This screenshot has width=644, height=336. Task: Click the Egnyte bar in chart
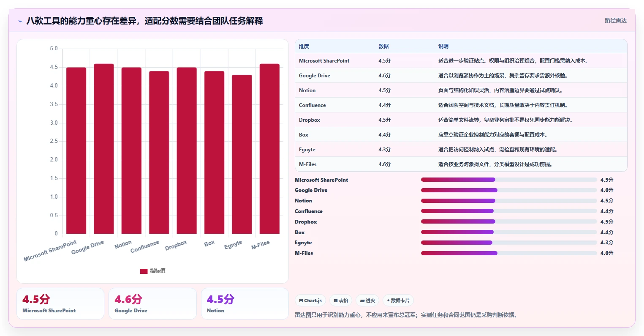pos(242,154)
